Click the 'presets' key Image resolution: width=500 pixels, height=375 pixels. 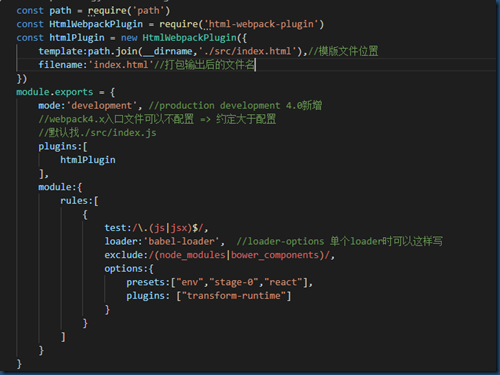point(146,282)
